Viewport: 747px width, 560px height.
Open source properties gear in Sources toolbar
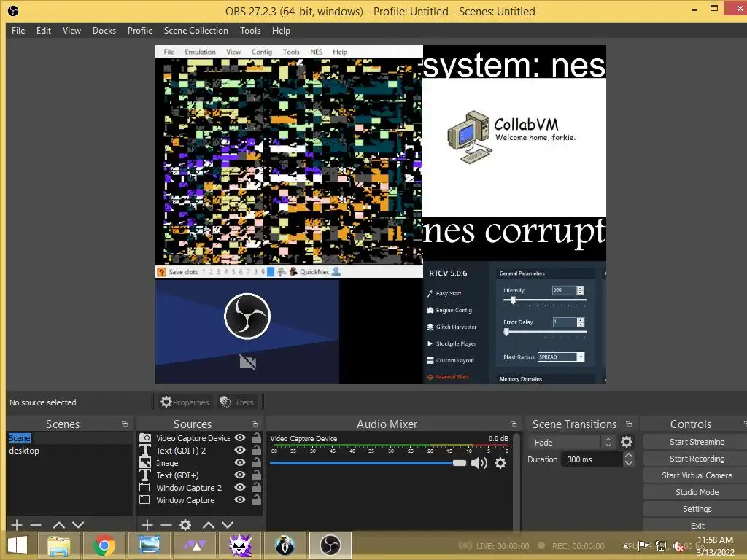tap(185, 525)
